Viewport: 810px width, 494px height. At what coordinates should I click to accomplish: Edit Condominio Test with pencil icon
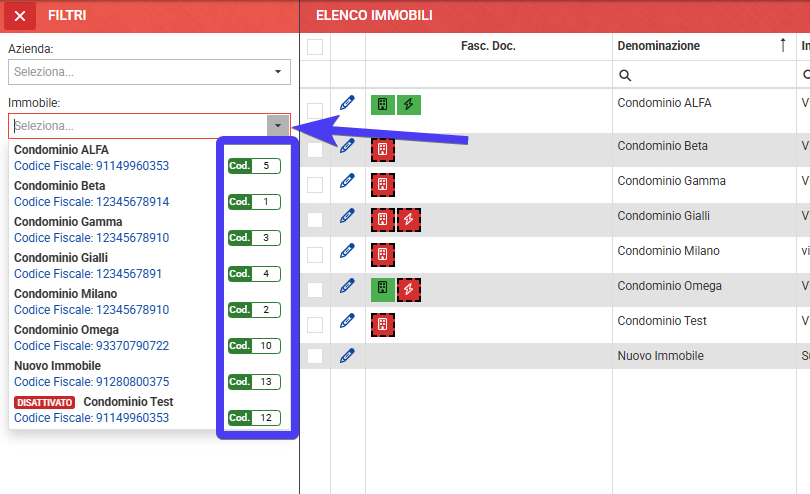(347, 321)
